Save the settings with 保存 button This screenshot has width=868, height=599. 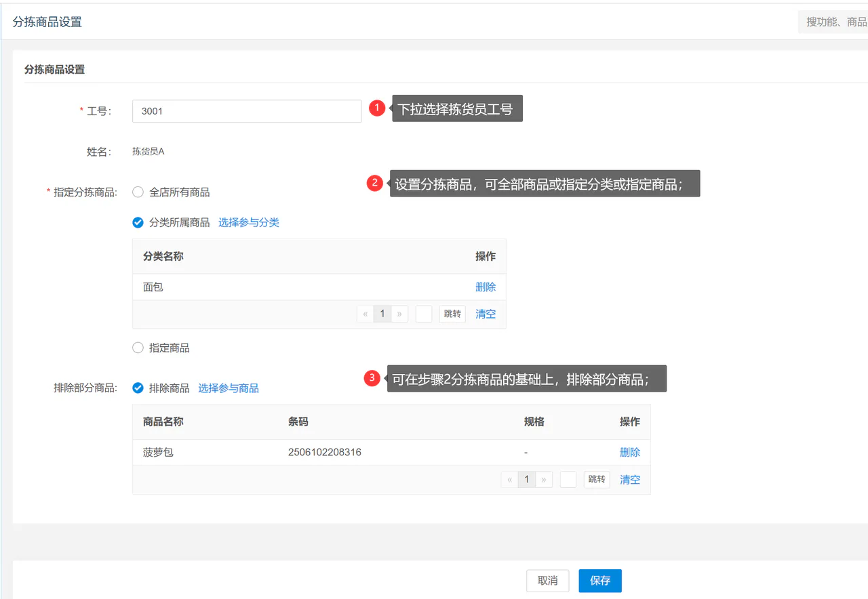pos(600,581)
